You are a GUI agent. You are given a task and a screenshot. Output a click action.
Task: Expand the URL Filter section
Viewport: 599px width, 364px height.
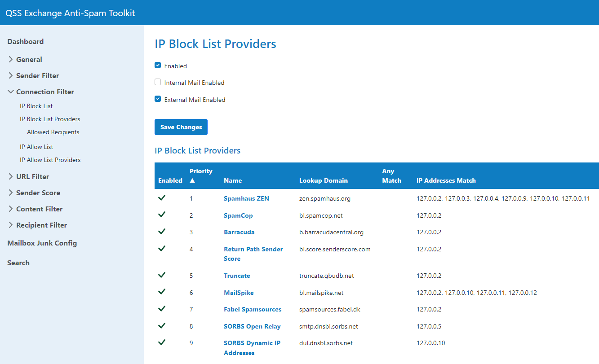tap(29, 176)
